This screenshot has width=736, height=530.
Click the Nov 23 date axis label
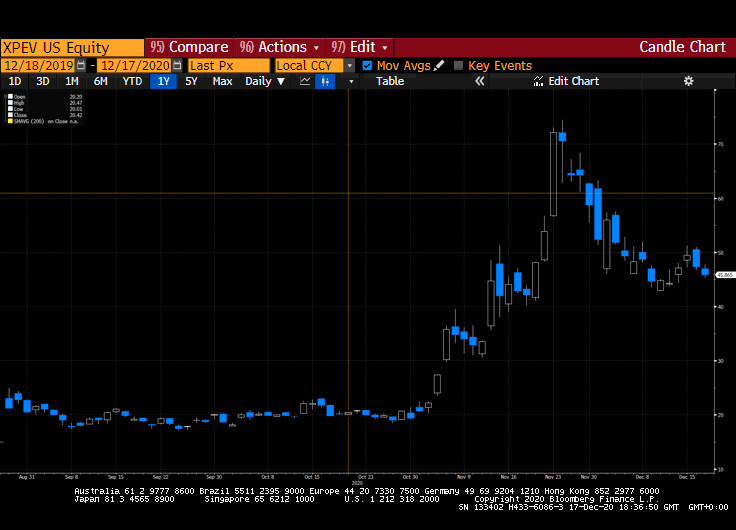(552, 477)
